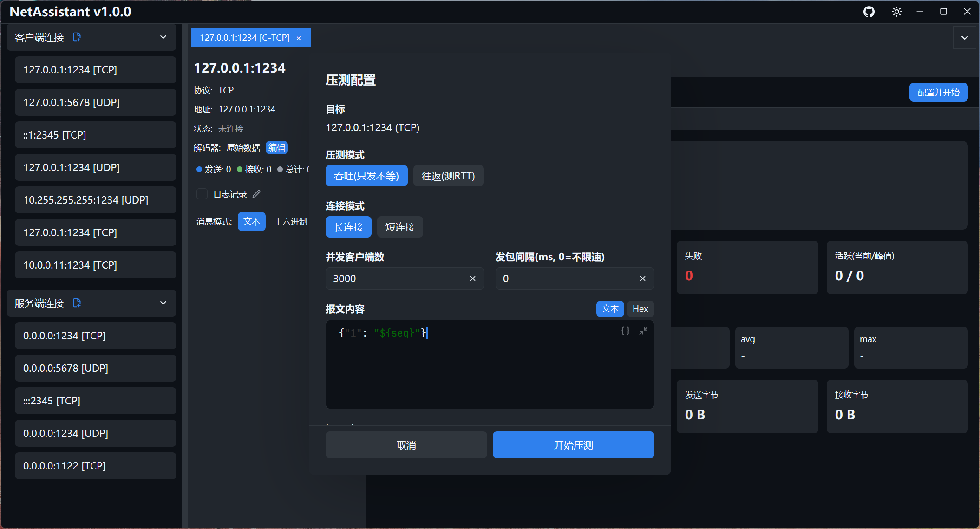Format JSON braces icon in editor

click(x=626, y=331)
